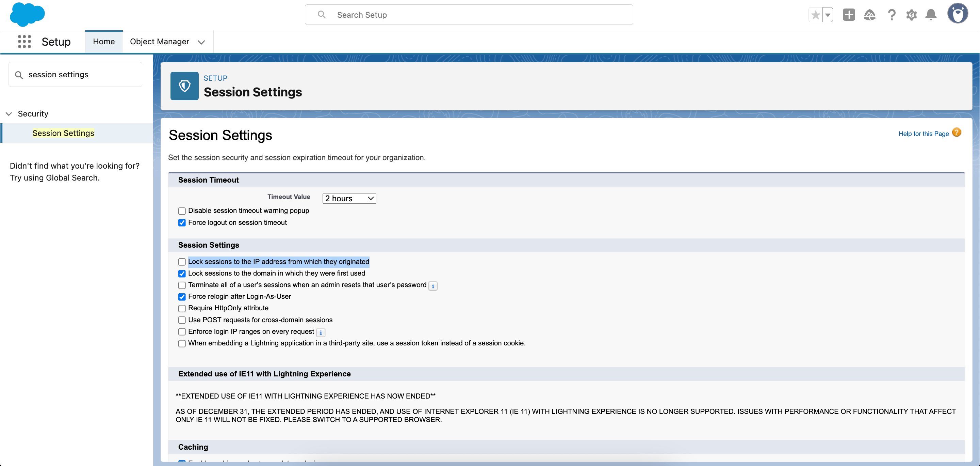Open the App Launcher dots grid
The height and width of the screenshot is (466, 980).
coord(24,42)
